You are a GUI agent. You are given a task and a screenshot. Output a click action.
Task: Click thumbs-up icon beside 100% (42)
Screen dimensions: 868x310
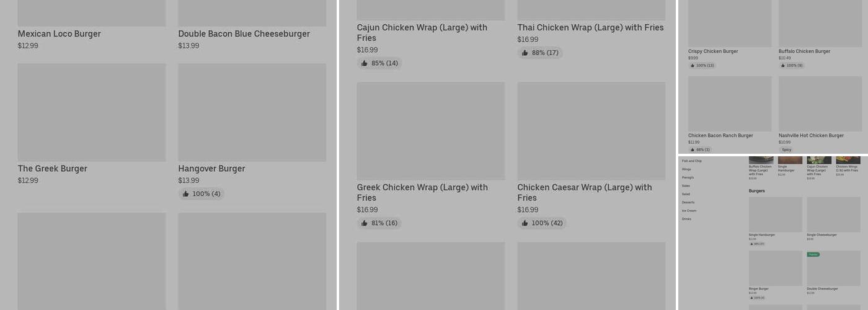(x=525, y=223)
